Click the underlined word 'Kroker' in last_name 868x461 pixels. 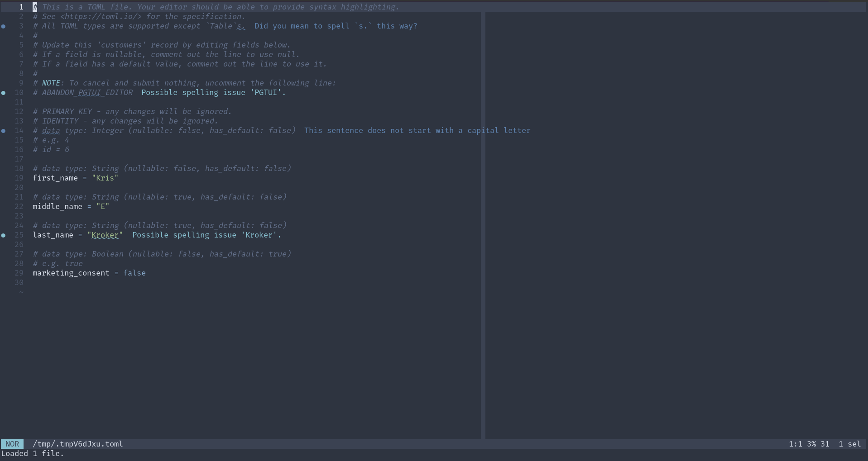click(x=105, y=235)
